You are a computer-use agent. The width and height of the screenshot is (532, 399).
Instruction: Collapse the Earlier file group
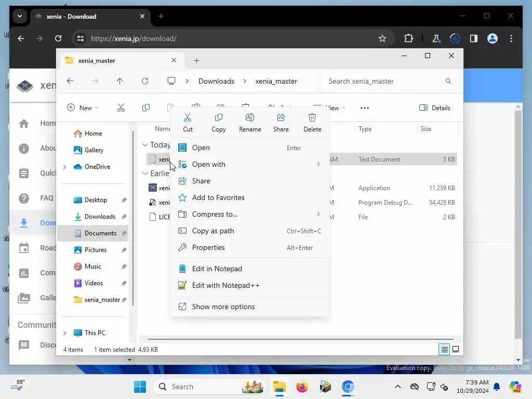tap(145, 174)
